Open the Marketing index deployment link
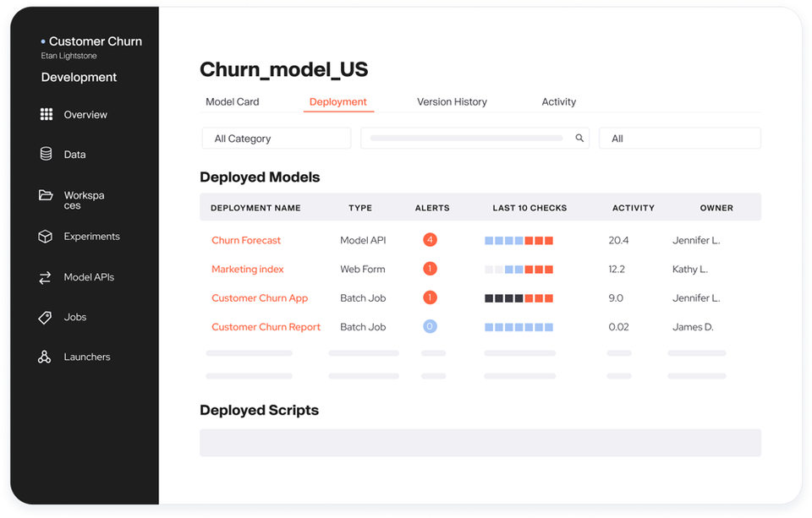Image resolution: width=812 pixels, height=518 pixels. coord(248,269)
